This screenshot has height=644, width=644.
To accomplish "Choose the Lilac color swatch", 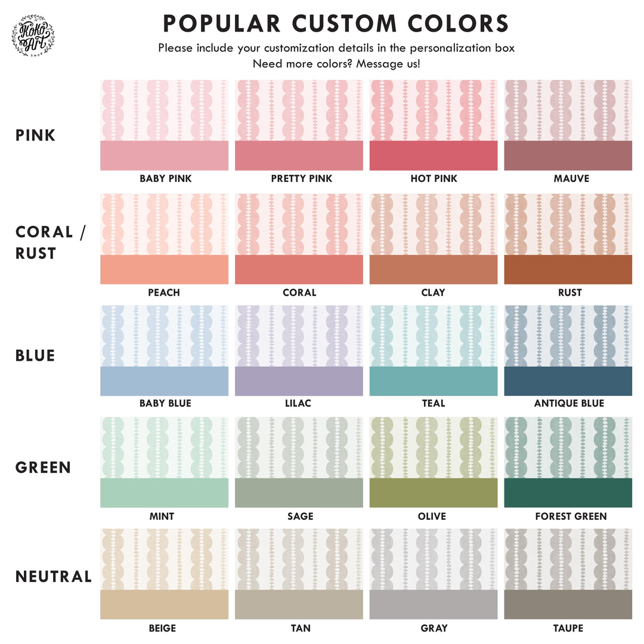I will point(299,381).
